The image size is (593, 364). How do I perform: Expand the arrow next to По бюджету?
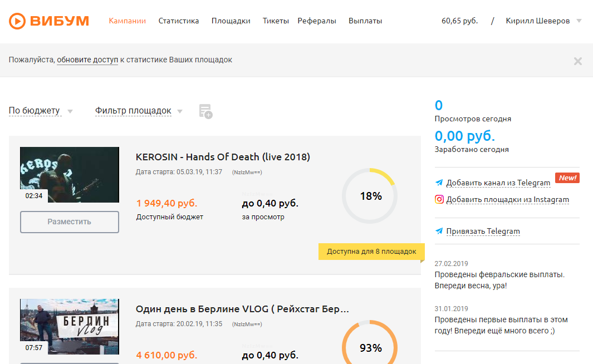[70, 111]
